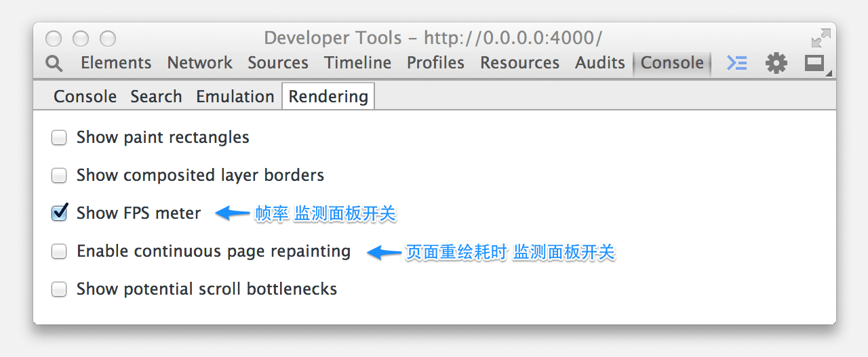Image resolution: width=868 pixels, height=357 pixels.
Task: Toggle the console drawer icon
Action: 737,63
